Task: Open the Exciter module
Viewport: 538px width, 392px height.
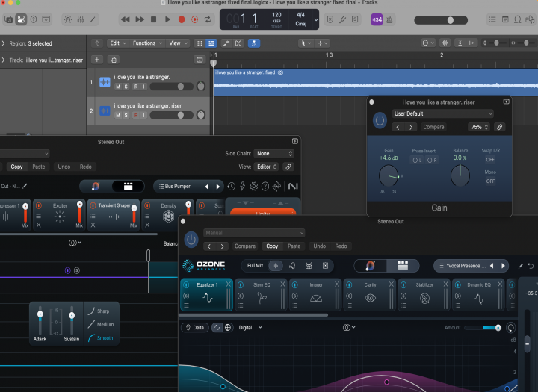Action: 60,217
